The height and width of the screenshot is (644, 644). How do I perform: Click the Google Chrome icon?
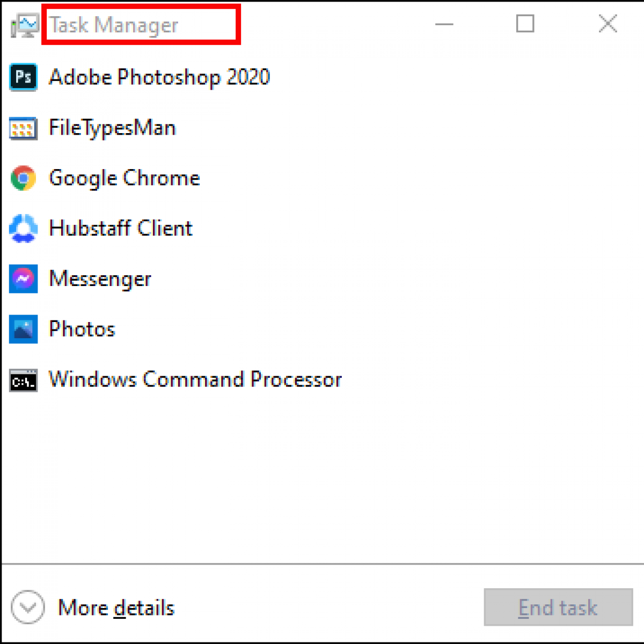23,178
